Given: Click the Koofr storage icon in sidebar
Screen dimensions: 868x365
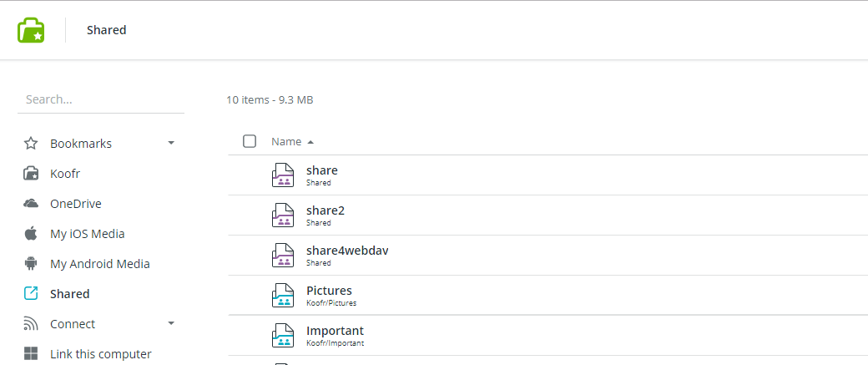Looking at the screenshot, I should [31, 174].
